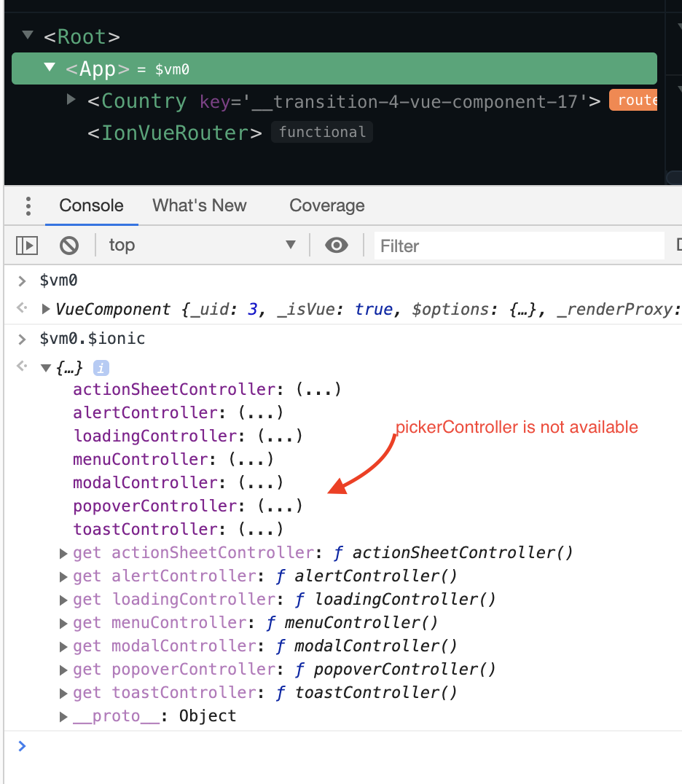This screenshot has height=784, width=682.
Task: Click the info icon beside the $ionic object
Action: pyautogui.click(x=100, y=367)
